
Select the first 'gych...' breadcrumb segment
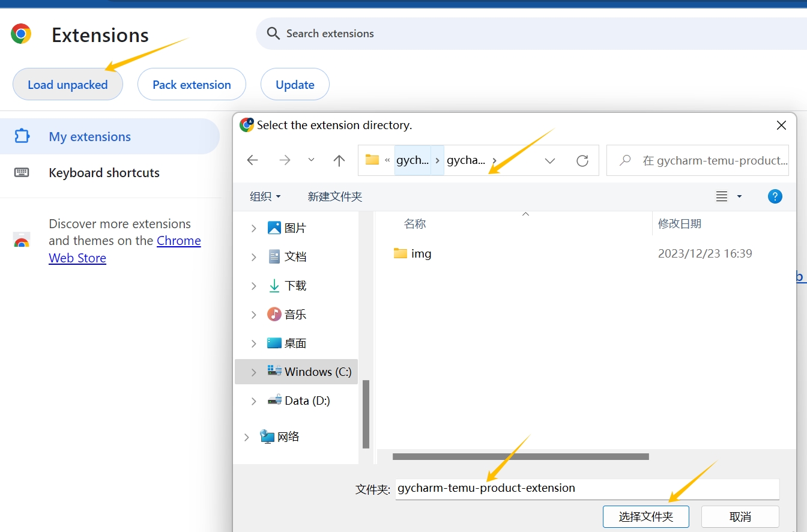coord(413,160)
